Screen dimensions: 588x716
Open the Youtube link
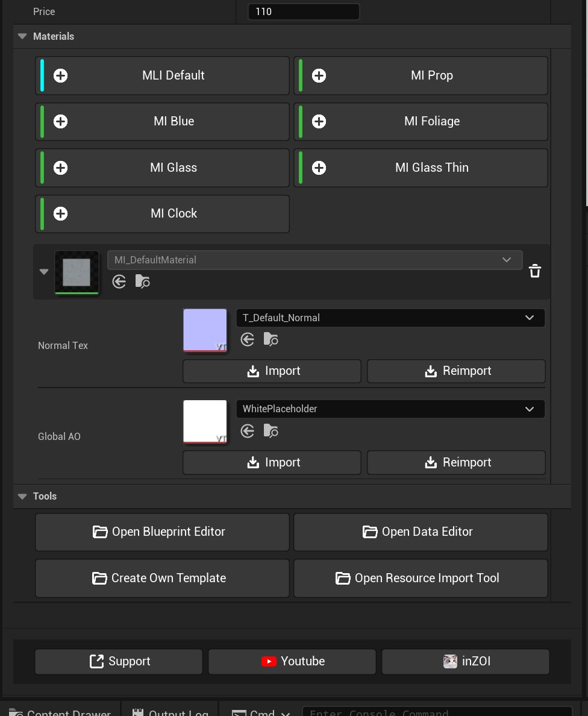(292, 662)
